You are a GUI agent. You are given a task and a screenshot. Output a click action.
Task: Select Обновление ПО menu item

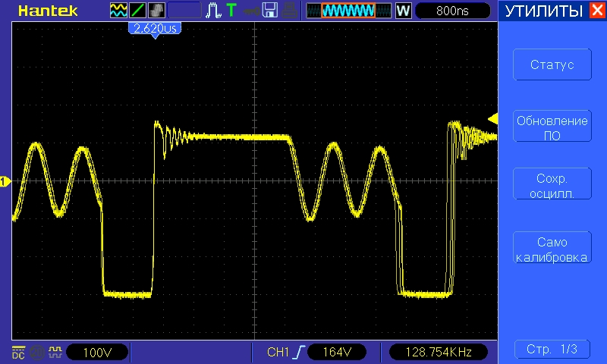point(551,127)
